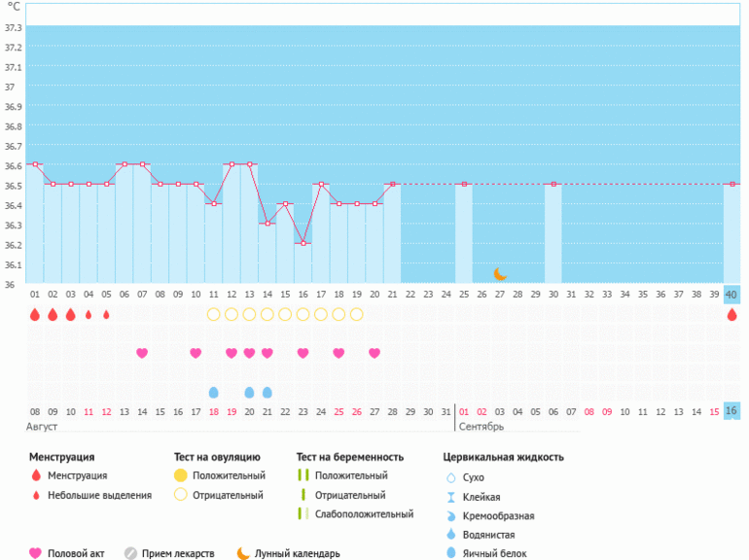Click the 'Слабоположительный' pregnancy test legend marker
The image size is (749, 560).
click(303, 514)
